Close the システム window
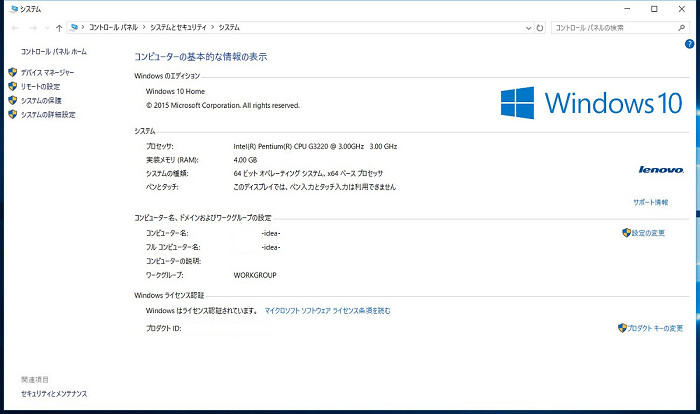The height and width of the screenshot is (414, 700). [x=682, y=9]
